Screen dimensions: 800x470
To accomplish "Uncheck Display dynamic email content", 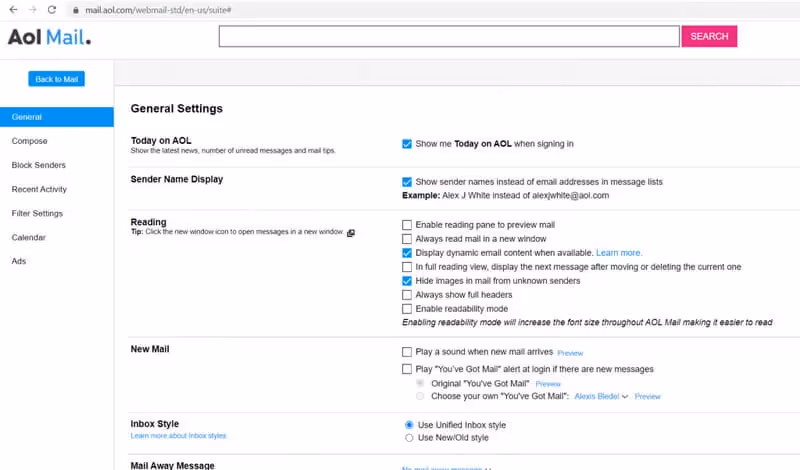I will coord(407,253).
